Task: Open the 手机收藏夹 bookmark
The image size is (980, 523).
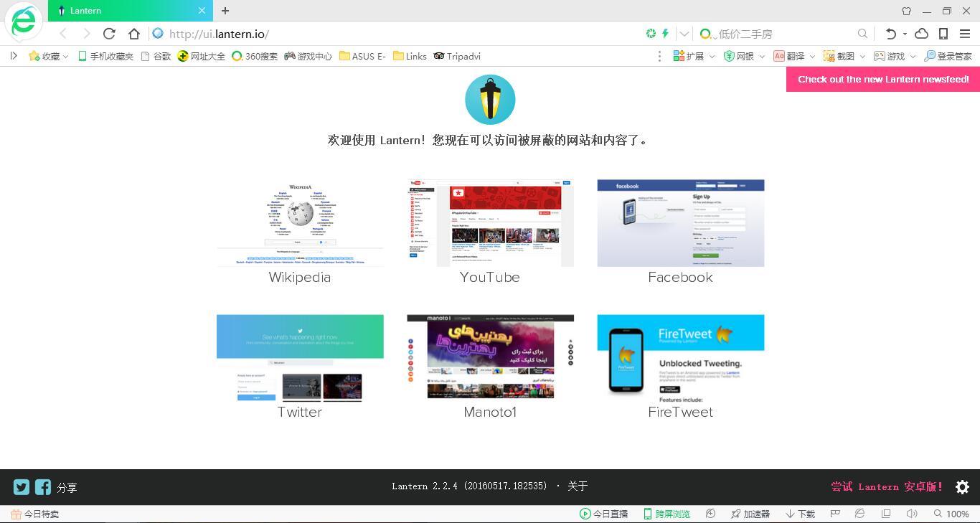Action: coord(105,56)
